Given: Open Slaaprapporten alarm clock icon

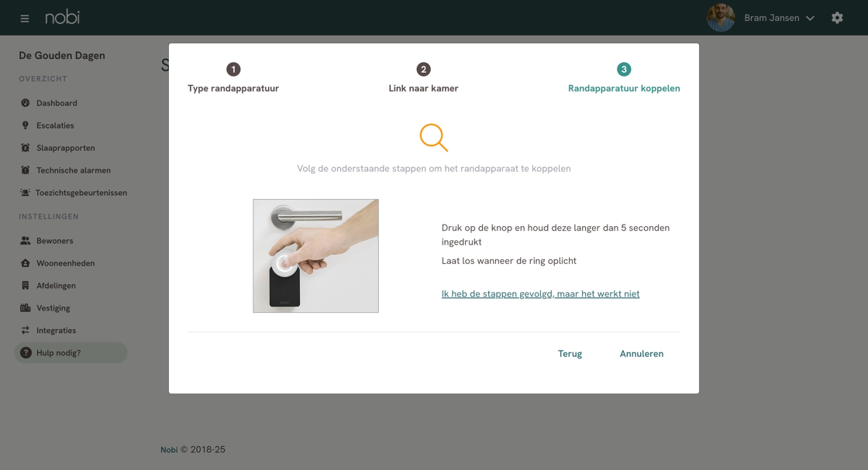Looking at the screenshot, I should tap(26, 148).
